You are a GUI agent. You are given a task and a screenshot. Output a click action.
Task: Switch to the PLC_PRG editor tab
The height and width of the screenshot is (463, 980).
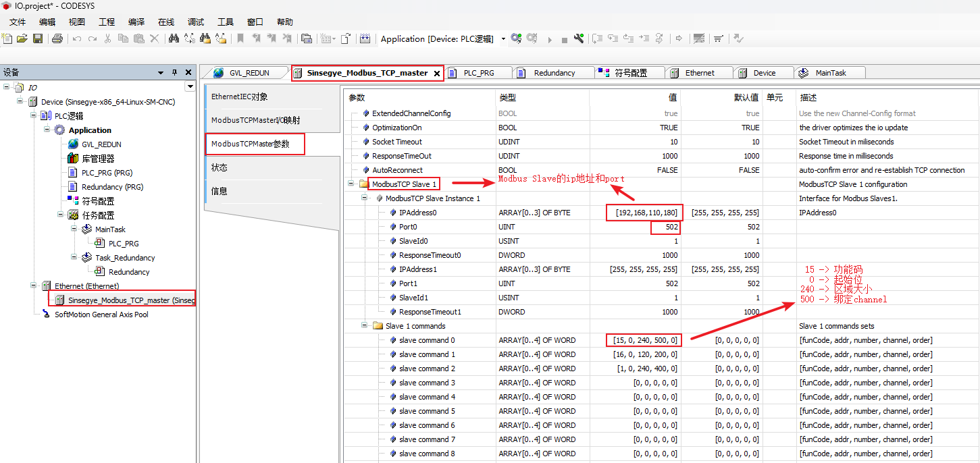(478, 73)
